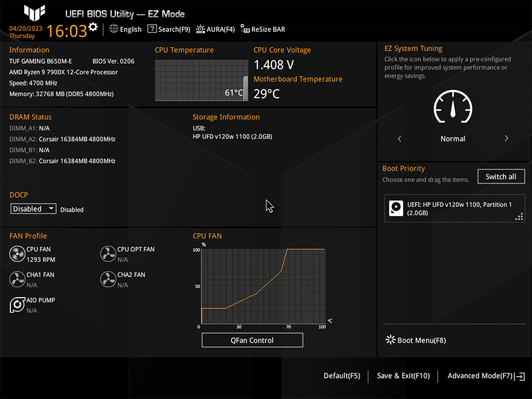Click the 29°C motherboard temperature value

(267, 94)
